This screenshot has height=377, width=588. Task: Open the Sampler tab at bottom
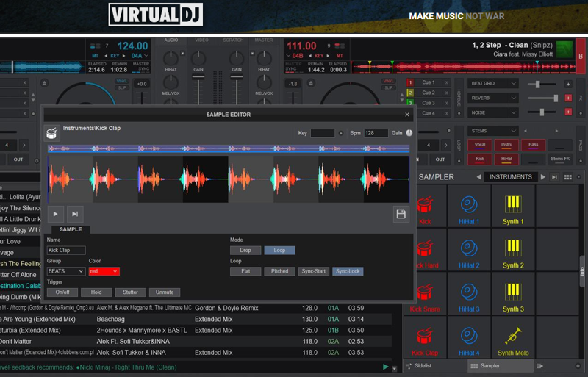[x=501, y=366]
